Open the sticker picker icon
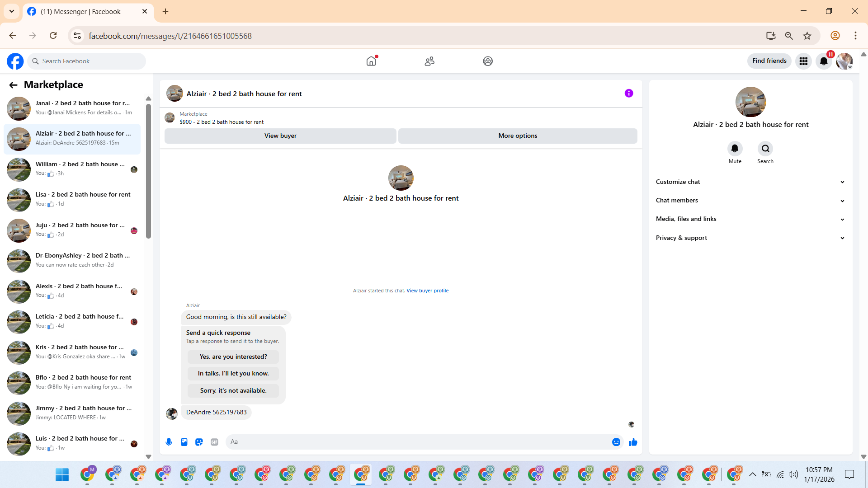 pyautogui.click(x=199, y=442)
